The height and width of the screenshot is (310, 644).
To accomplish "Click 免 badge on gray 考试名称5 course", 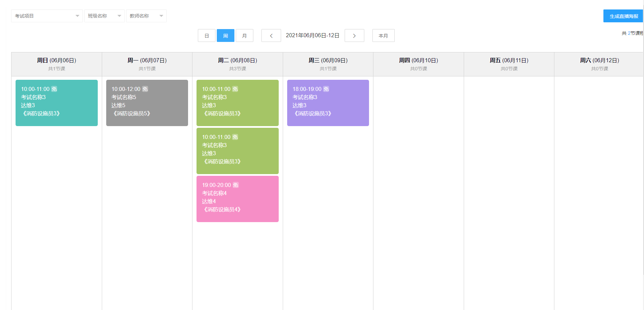I will tap(145, 89).
